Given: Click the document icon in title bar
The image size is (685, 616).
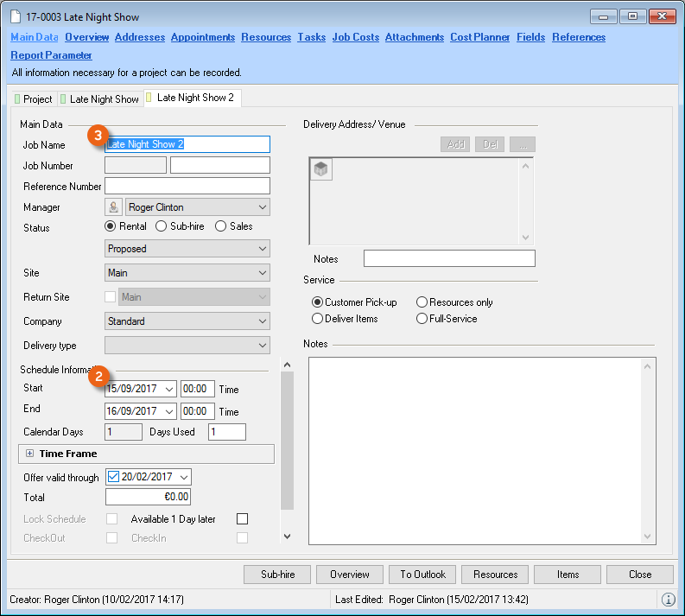Looking at the screenshot, I should [x=15, y=17].
